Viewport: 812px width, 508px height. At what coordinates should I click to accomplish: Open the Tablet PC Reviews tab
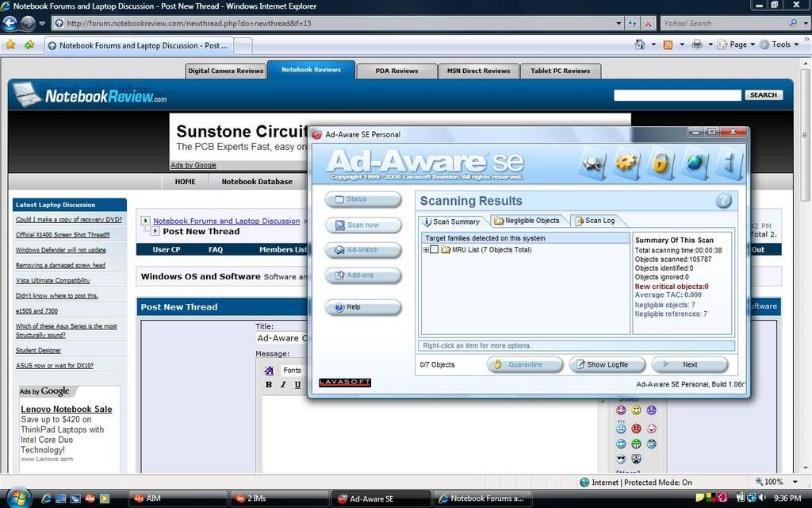[x=561, y=71]
